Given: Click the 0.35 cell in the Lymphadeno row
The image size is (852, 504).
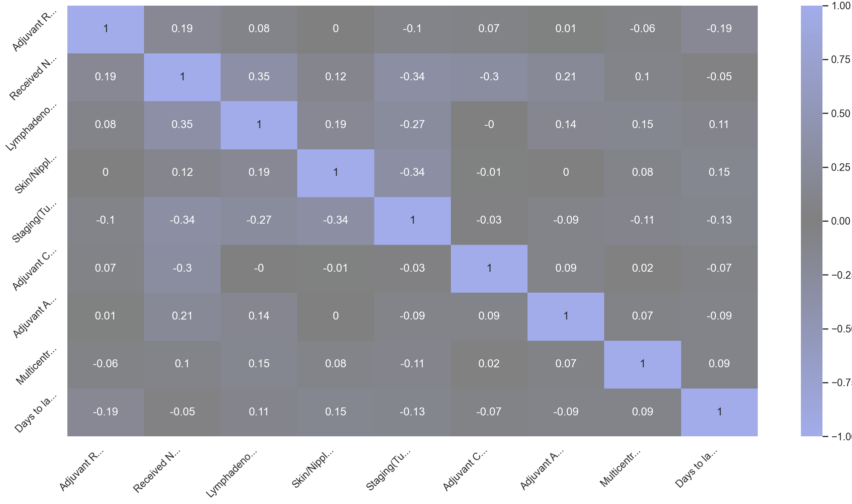Looking at the screenshot, I should coord(182,124).
